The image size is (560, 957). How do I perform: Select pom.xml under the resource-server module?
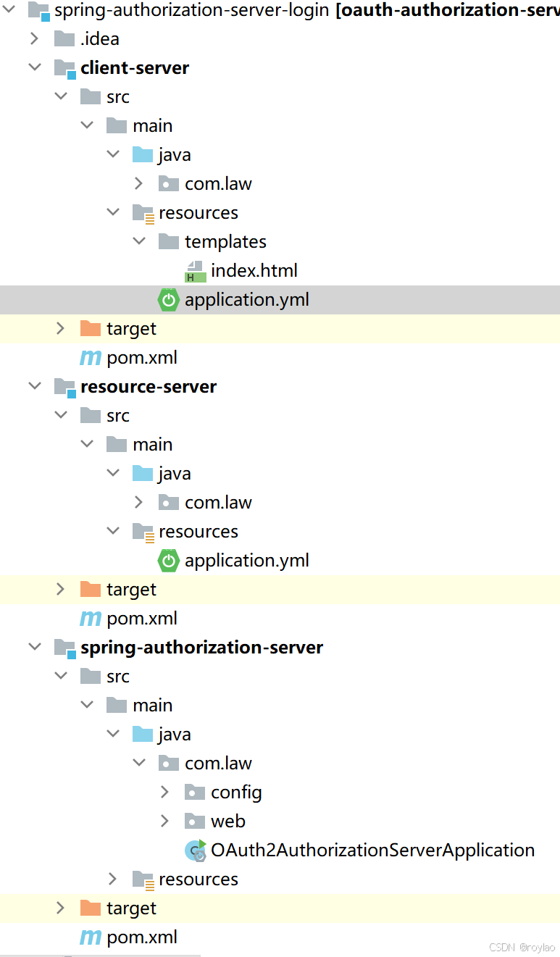pos(141,618)
